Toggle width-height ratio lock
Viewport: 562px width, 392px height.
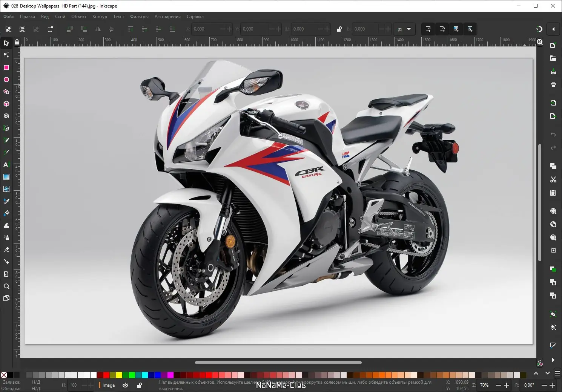339,29
